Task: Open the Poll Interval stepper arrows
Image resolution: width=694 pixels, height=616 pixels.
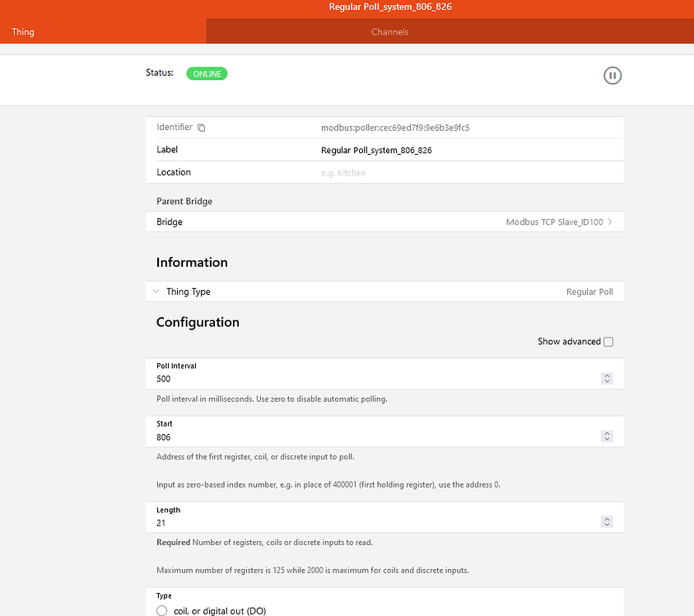Action: click(x=607, y=378)
